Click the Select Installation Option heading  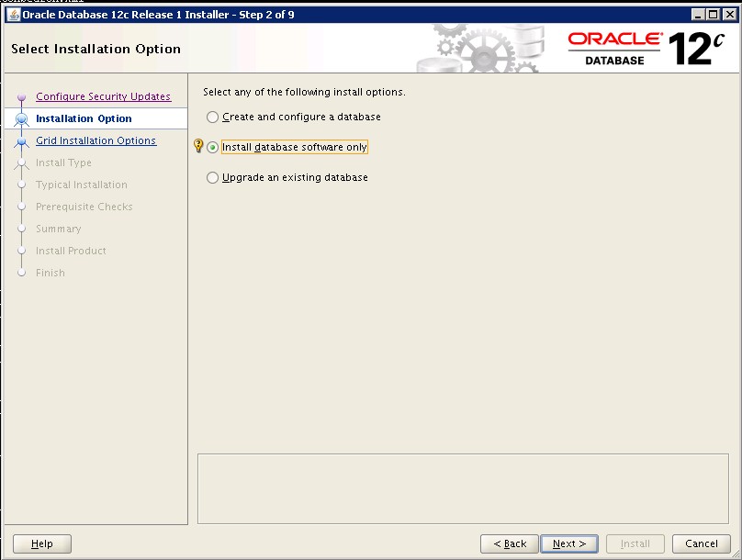click(x=96, y=50)
